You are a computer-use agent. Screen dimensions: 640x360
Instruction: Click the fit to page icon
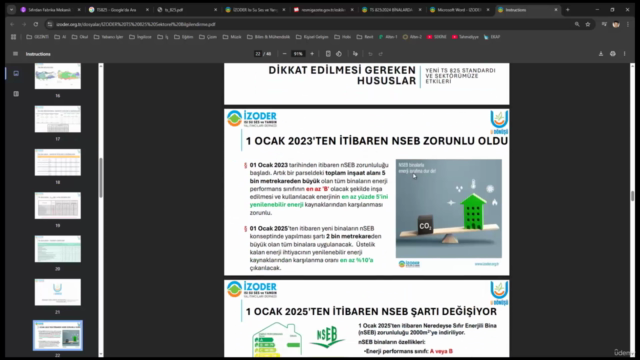coord(328,54)
